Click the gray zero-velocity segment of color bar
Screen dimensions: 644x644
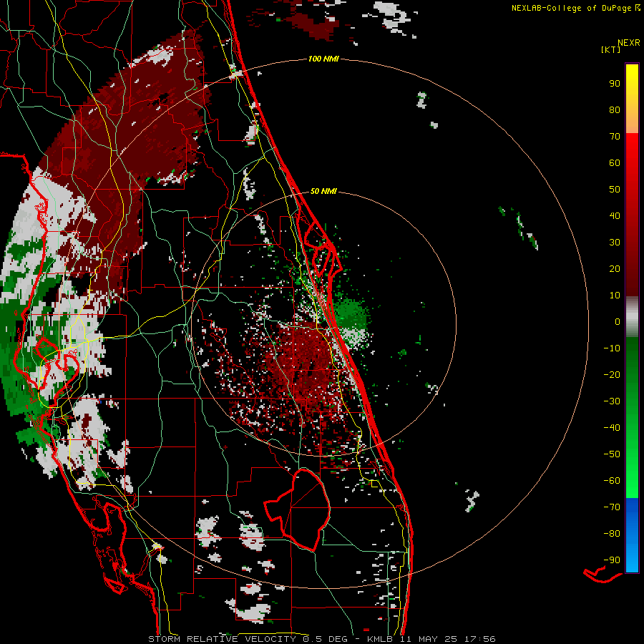pos(632,317)
